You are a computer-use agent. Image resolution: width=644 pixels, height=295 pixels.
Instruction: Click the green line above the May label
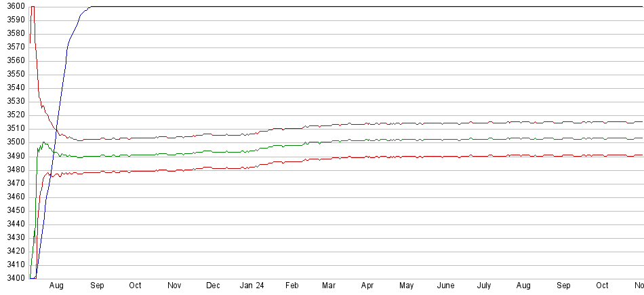[406, 139]
